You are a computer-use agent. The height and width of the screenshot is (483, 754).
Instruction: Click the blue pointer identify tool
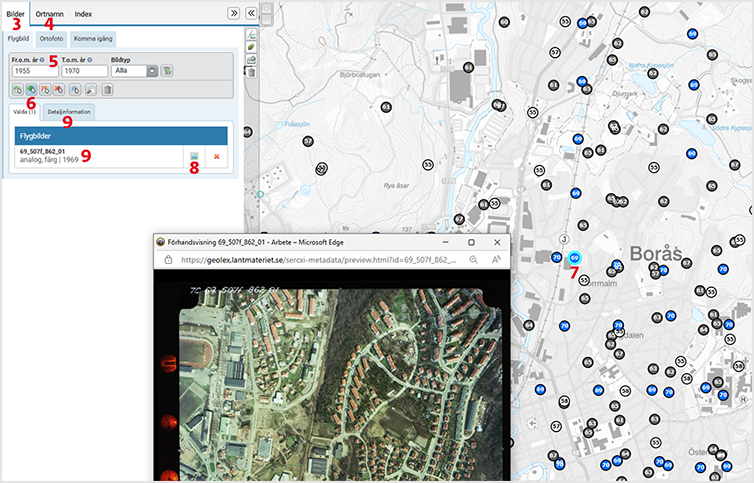point(75,89)
